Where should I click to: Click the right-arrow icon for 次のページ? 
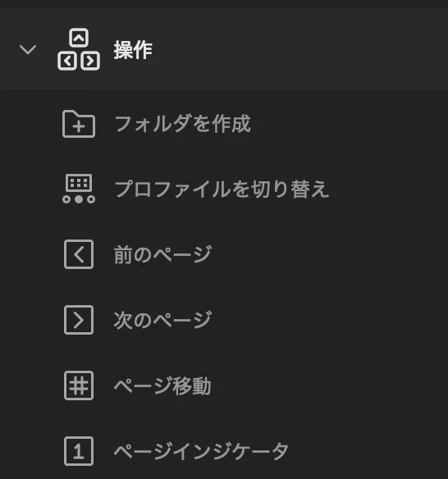tap(79, 320)
